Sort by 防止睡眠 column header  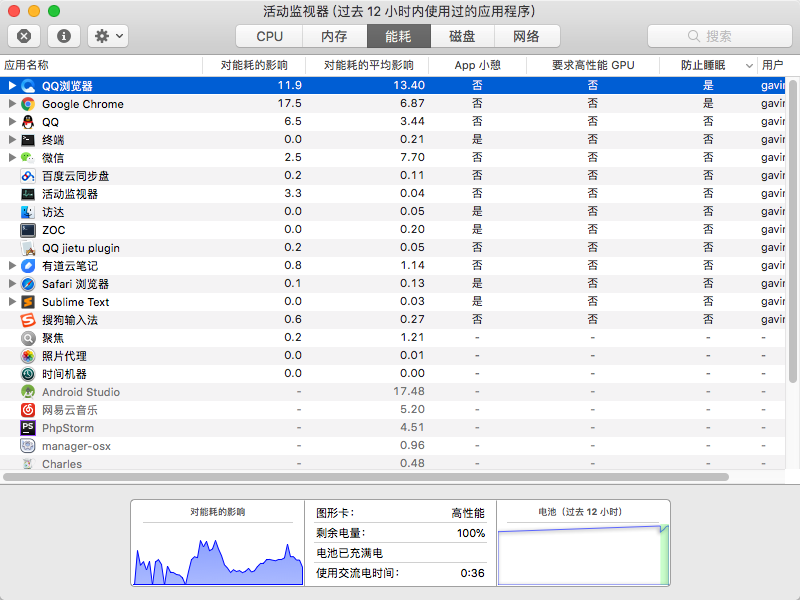[708, 65]
